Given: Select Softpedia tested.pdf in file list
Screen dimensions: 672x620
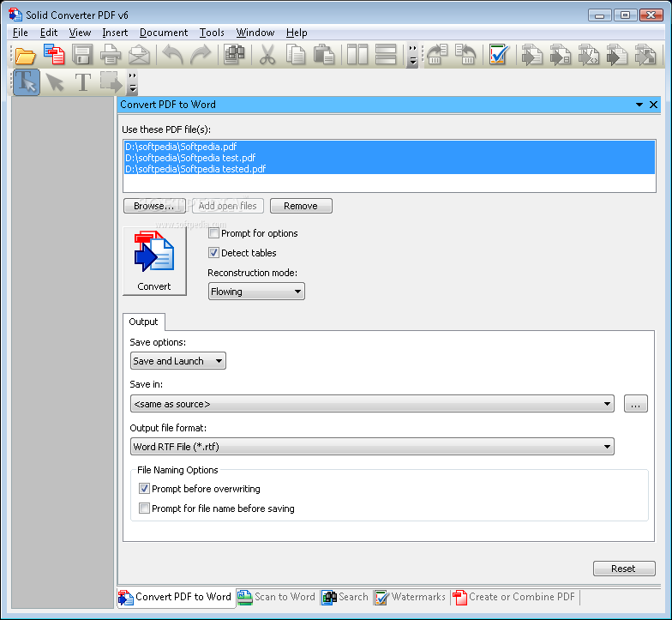Looking at the screenshot, I should coord(389,169).
